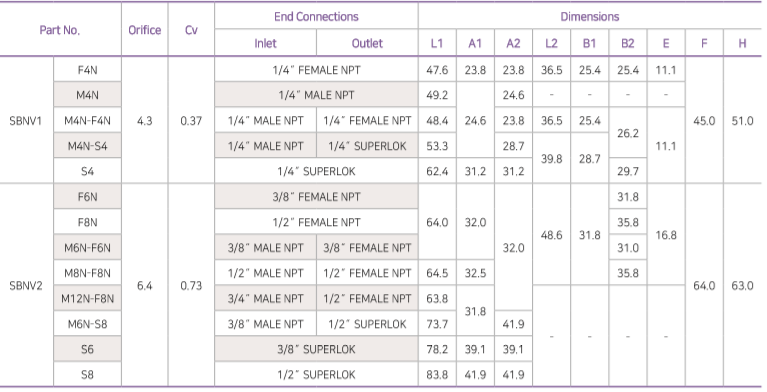Select the F4N part number cell

point(88,70)
